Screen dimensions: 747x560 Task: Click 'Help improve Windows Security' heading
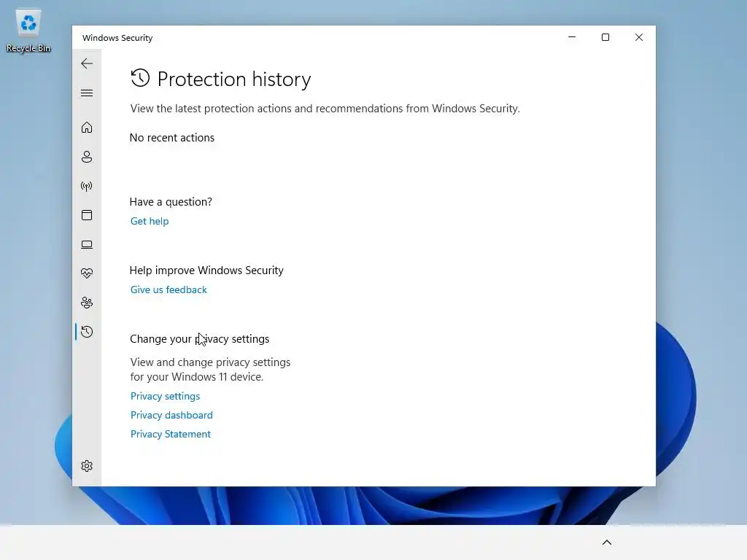(206, 271)
